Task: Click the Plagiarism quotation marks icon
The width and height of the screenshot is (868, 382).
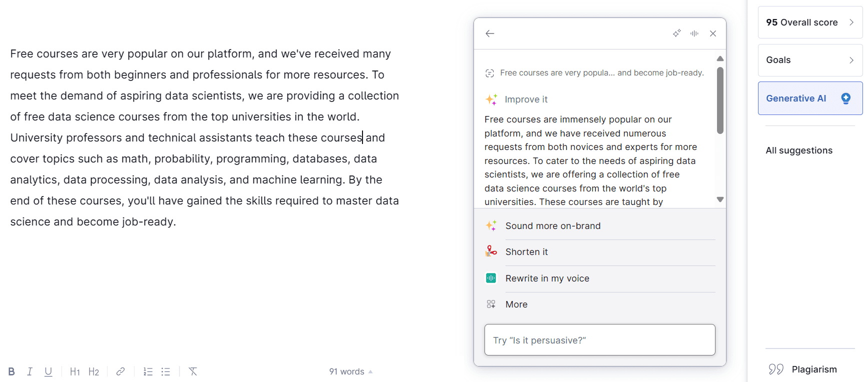Action: (x=776, y=369)
